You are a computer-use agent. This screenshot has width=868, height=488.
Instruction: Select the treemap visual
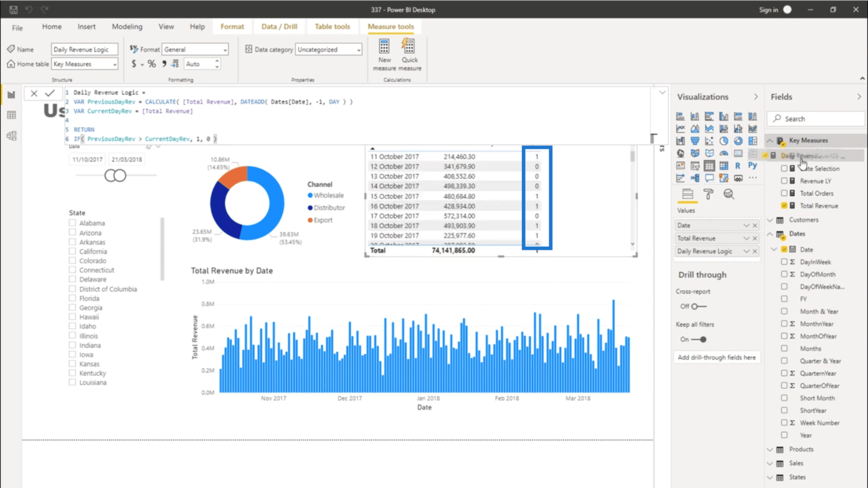(753, 141)
